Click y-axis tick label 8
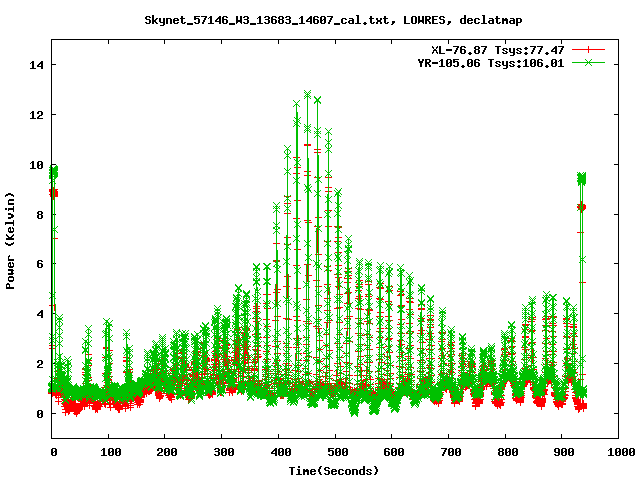 click(40, 215)
